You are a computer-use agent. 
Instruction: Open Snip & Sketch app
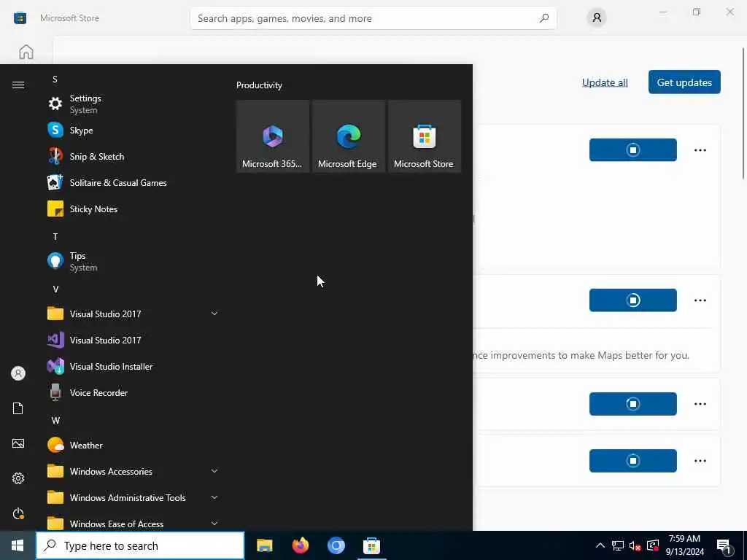point(133,156)
